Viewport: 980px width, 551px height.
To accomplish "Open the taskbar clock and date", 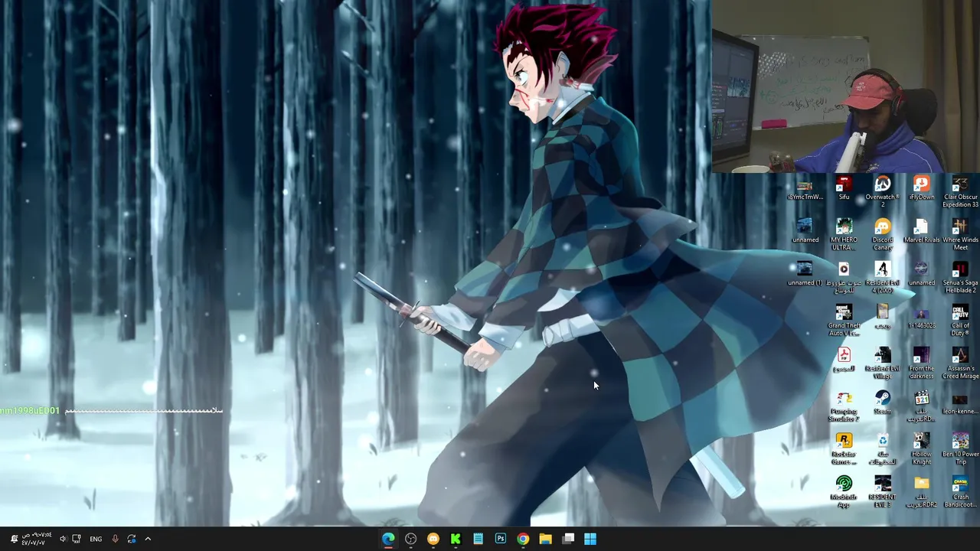I will pos(37,539).
